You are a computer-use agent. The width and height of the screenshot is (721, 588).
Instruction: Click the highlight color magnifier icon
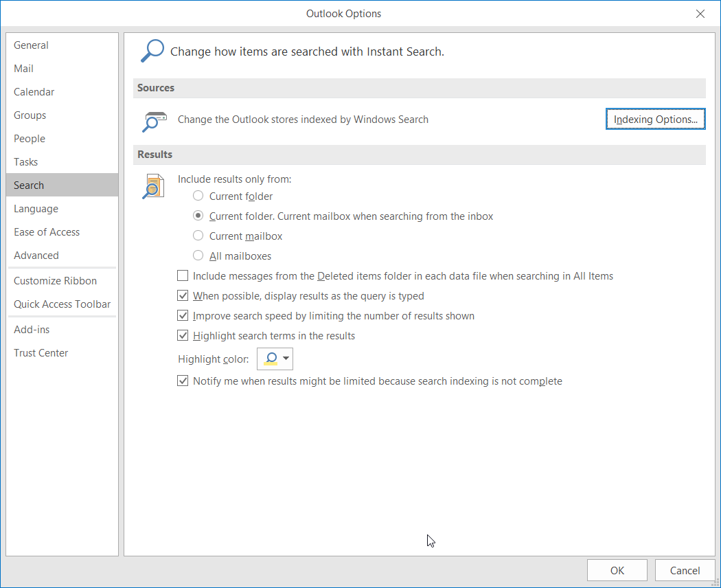coord(271,359)
